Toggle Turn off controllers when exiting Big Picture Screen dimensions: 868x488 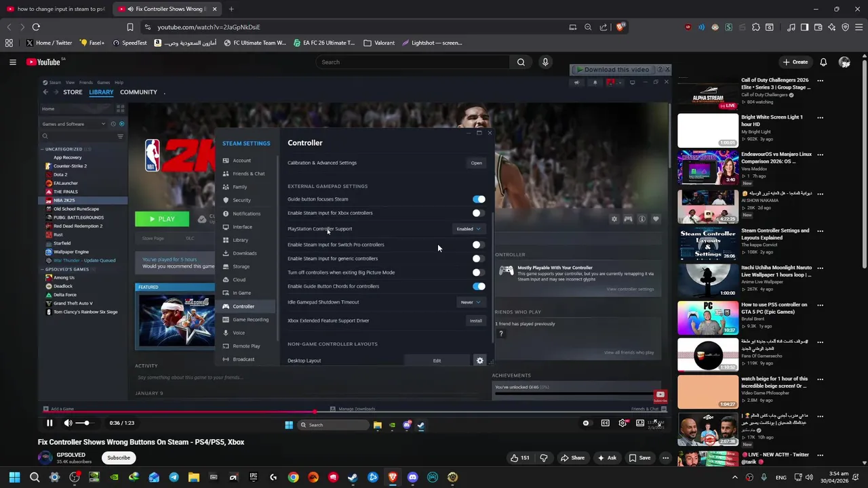pyautogui.click(x=479, y=272)
